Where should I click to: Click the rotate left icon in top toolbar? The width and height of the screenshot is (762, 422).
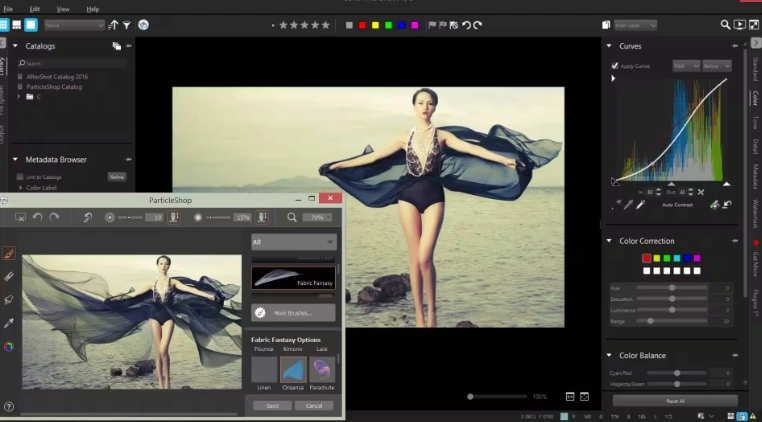pos(466,25)
